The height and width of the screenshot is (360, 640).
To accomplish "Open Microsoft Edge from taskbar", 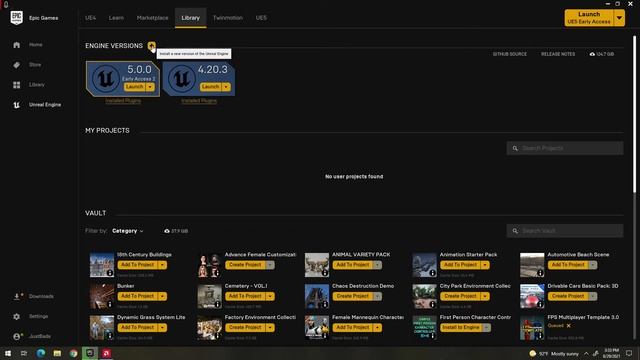I will coord(41,353).
